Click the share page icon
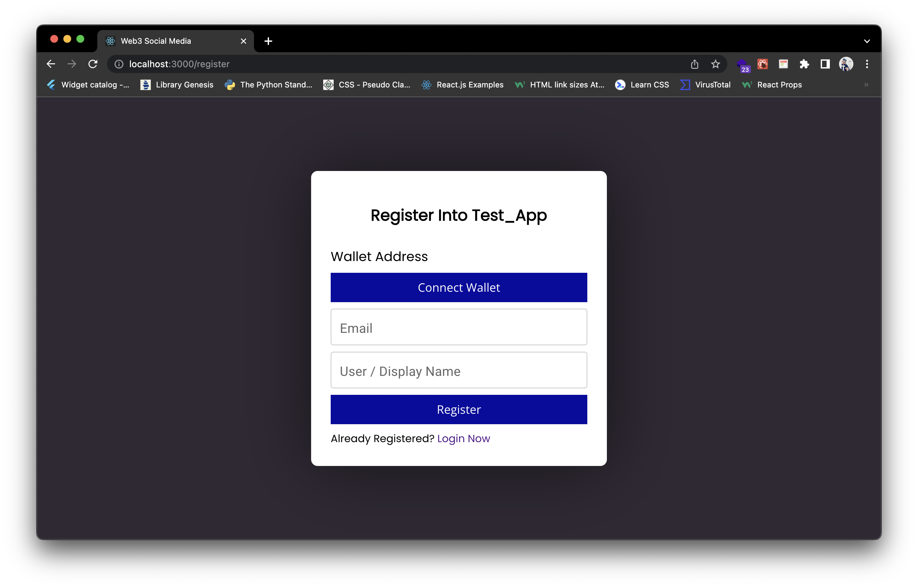 coord(694,64)
